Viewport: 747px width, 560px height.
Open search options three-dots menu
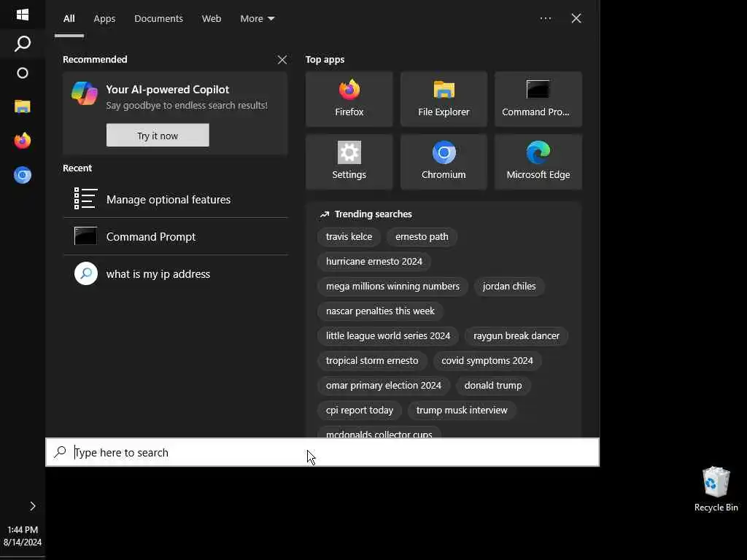546,18
